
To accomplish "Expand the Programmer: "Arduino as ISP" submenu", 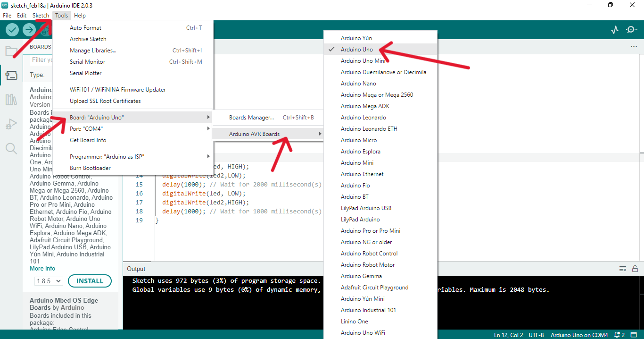I will [133, 157].
